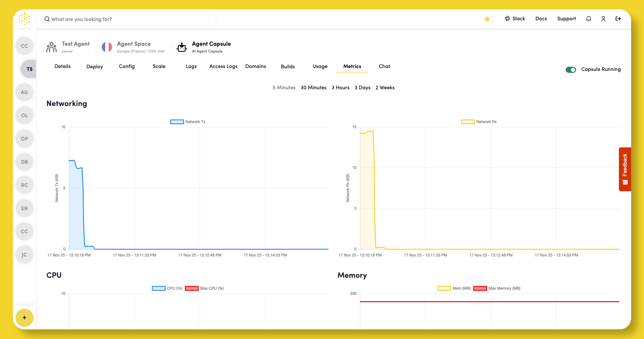The height and width of the screenshot is (339, 644).
Task: Select the TS workspace avatar
Action: coord(29,69)
